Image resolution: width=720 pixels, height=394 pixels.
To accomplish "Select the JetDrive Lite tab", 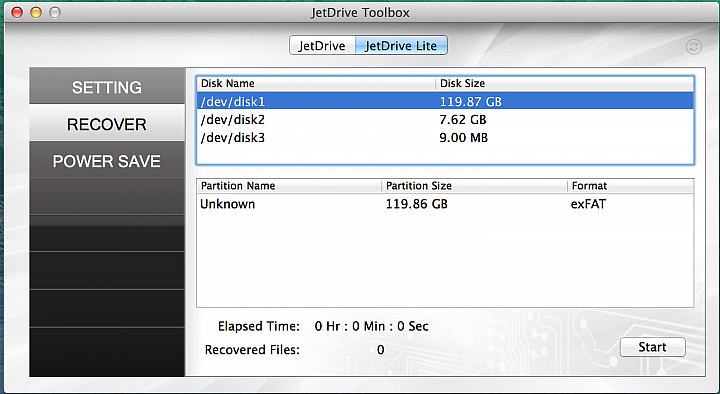I will (x=401, y=45).
